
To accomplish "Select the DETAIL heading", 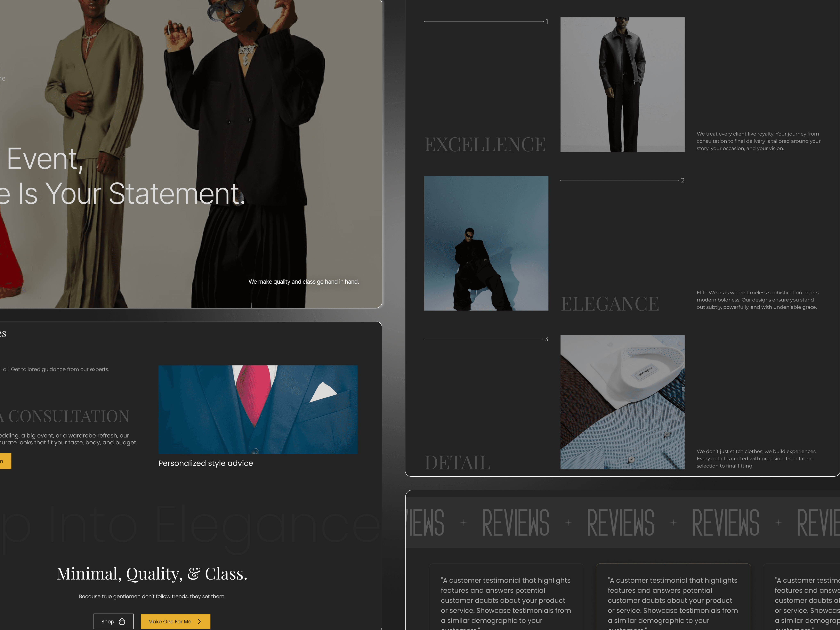I will point(458,462).
